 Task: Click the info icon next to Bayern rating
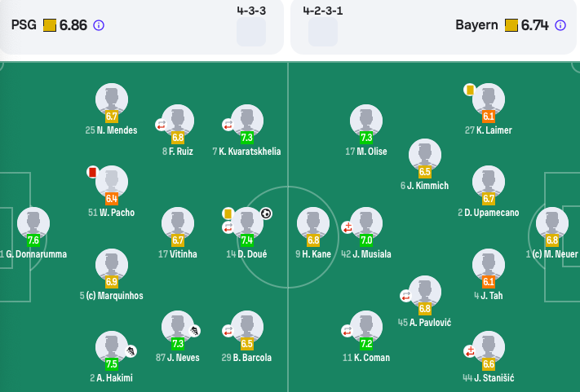point(560,25)
